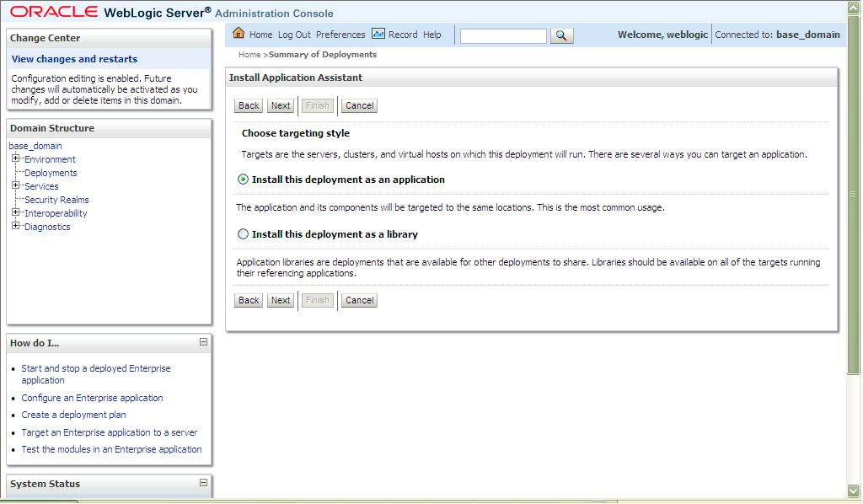The width and height of the screenshot is (863, 504).
Task: Select Install this deployment as a library
Action: coord(243,233)
